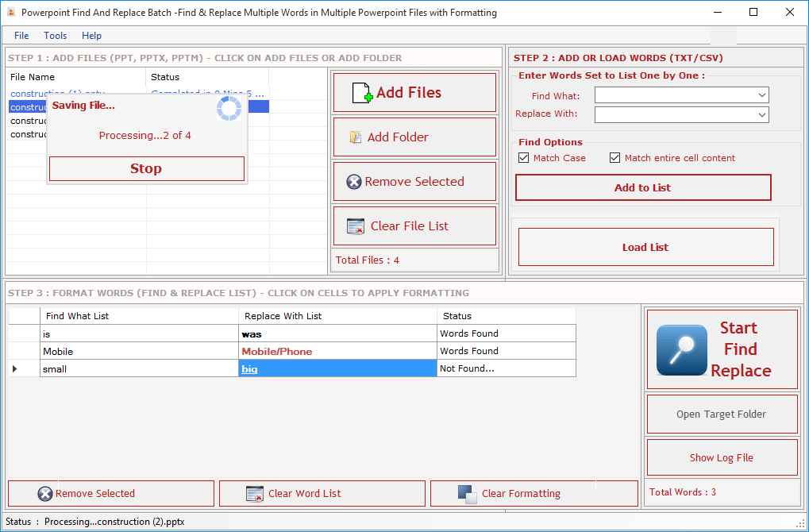This screenshot has width=809, height=532.
Task: Select the 'is' find cell
Action: (x=139, y=333)
